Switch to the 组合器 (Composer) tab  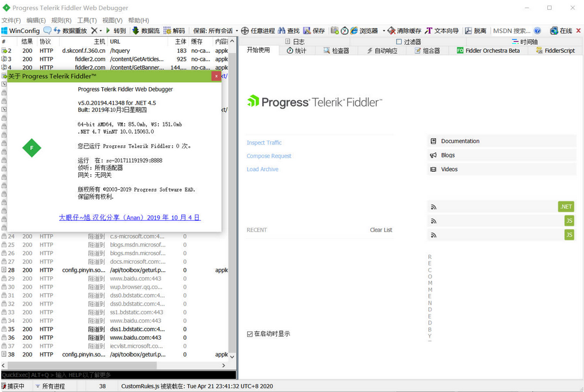pos(427,50)
